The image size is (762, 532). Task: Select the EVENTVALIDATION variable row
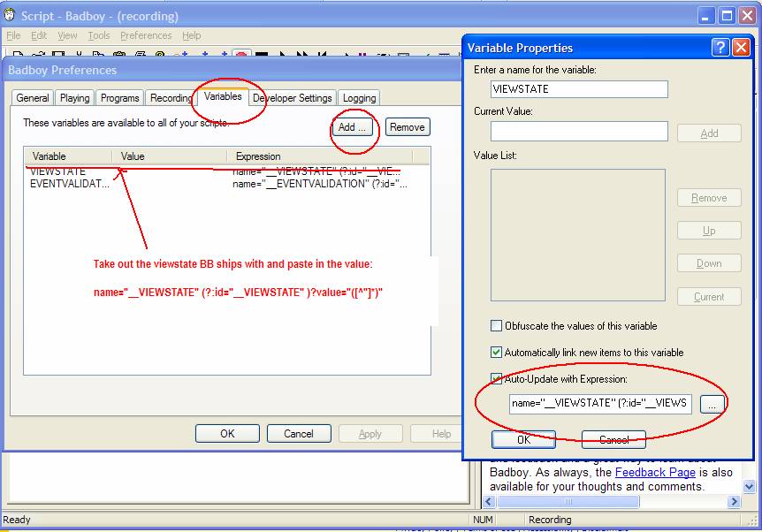tap(70, 184)
